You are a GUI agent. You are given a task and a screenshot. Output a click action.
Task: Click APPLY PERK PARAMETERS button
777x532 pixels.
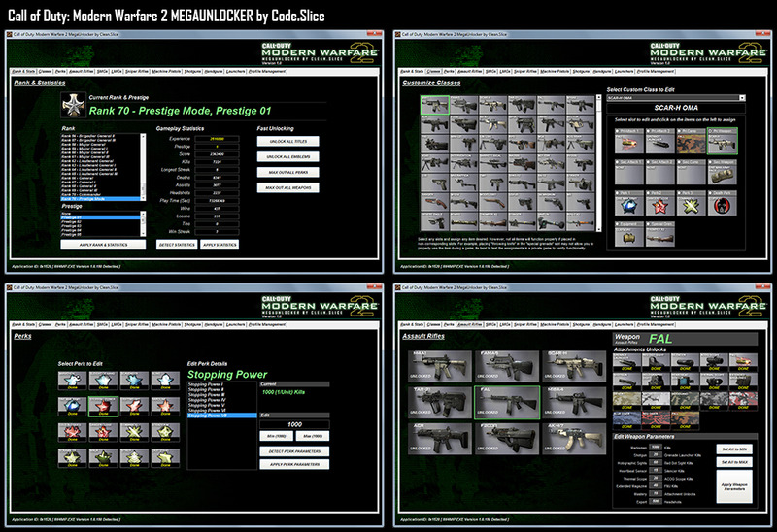tap(294, 465)
